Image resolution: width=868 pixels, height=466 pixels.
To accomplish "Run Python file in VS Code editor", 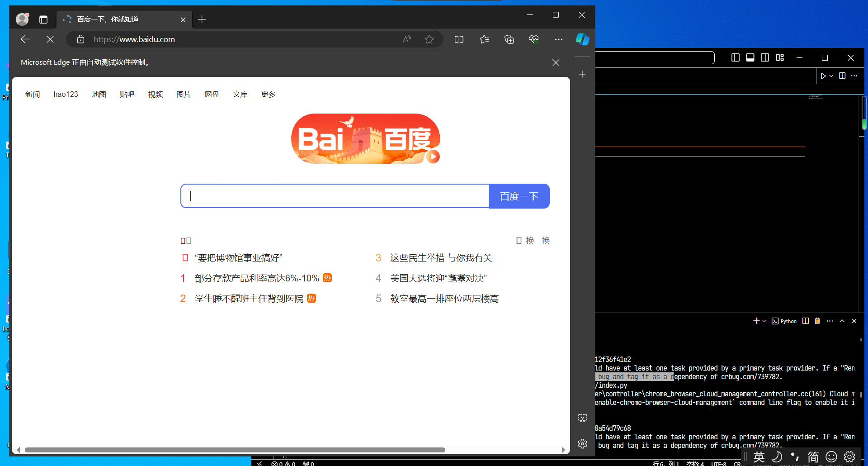I will [823, 76].
